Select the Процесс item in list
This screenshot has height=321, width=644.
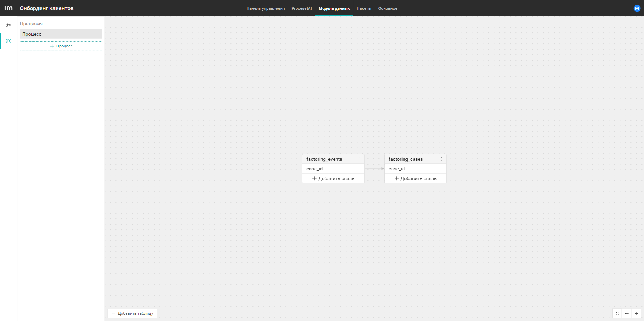(61, 34)
